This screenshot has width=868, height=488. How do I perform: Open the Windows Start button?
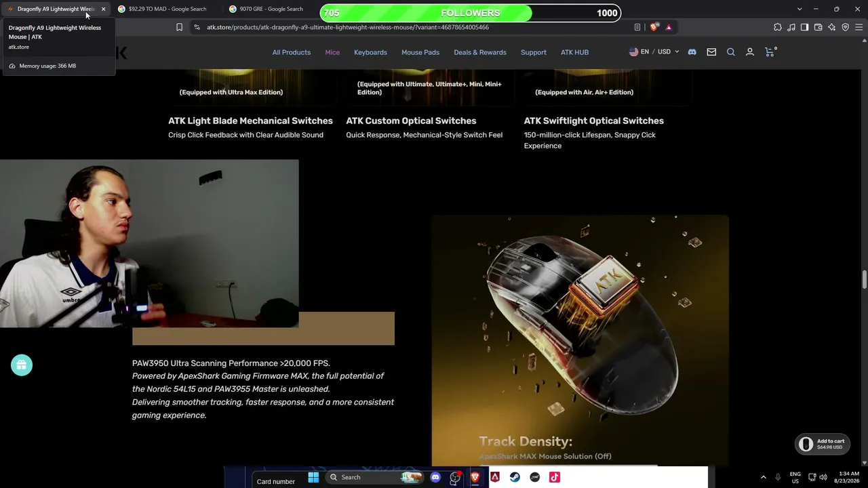click(x=313, y=477)
